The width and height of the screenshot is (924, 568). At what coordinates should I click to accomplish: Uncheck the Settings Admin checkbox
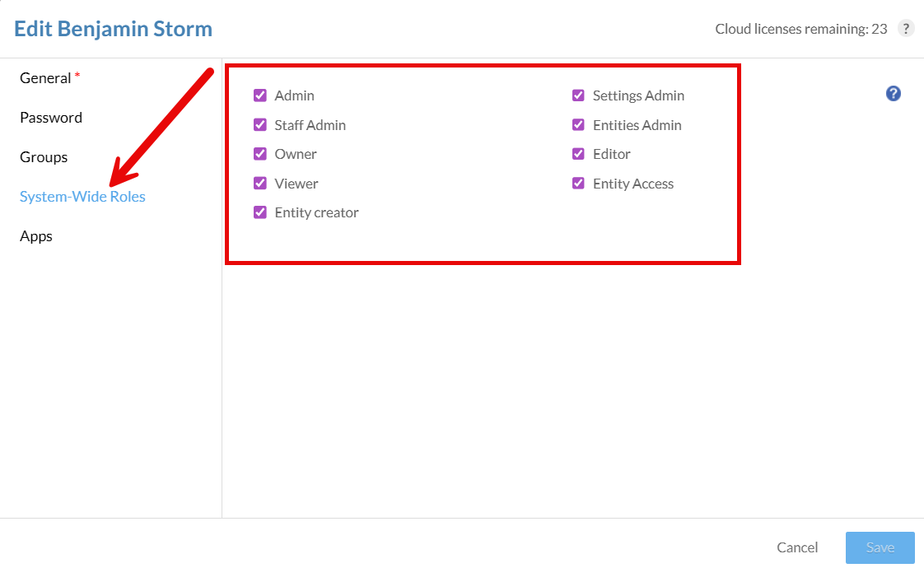[x=578, y=95]
